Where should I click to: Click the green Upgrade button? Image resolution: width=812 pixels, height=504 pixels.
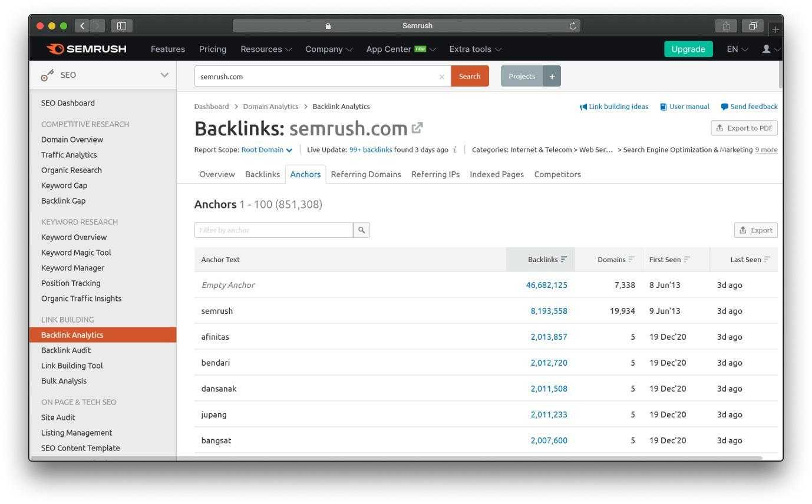[x=688, y=49]
